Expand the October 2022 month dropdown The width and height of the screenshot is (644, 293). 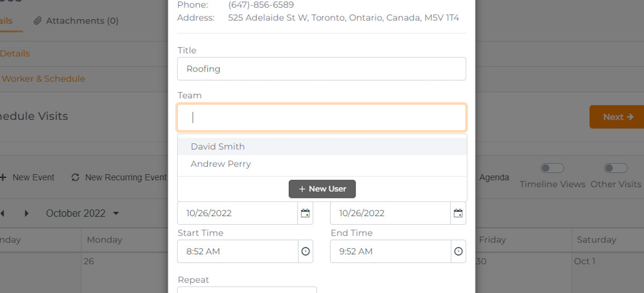[x=82, y=213]
